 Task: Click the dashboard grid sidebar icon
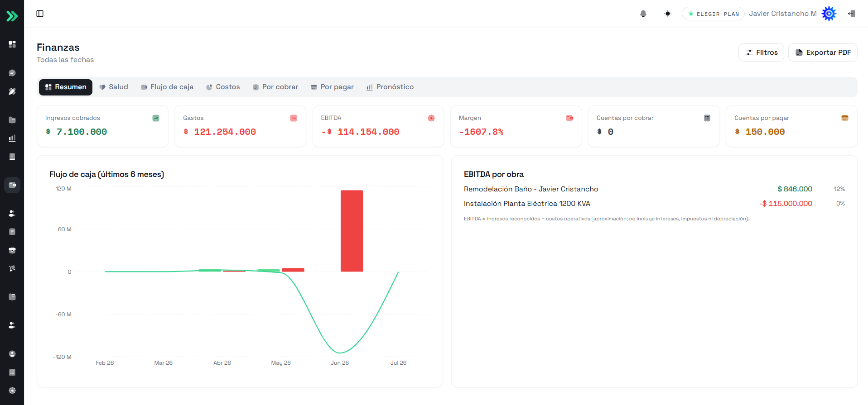click(12, 44)
